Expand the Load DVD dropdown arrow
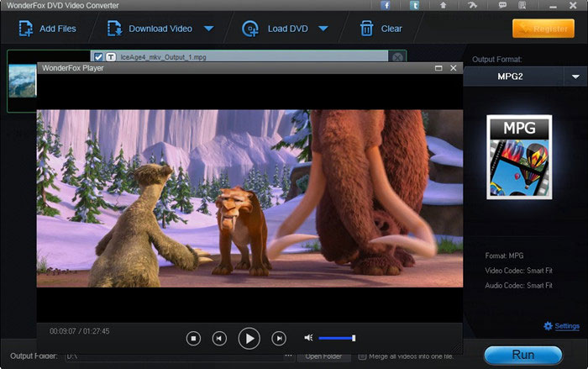The height and width of the screenshot is (369, 588). [323, 29]
